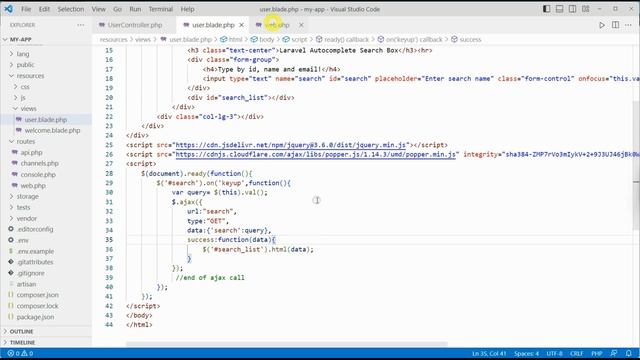Open Explorer views and more actions

[80, 25]
